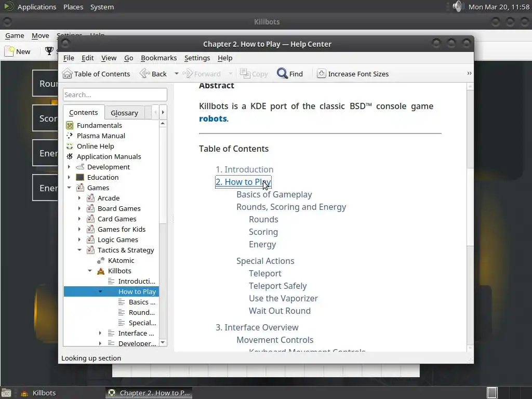Collapse the Games tree node
Viewport: 532px width, 399px height.
pyautogui.click(x=69, y=188)
